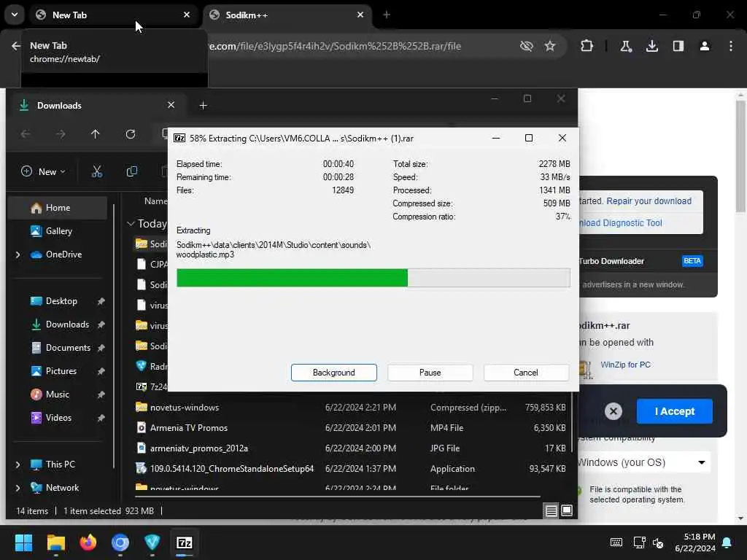Expand the Network tree node
Image resolution: width=747 pixels, height=560 pixels.
(x=18, y=488)
